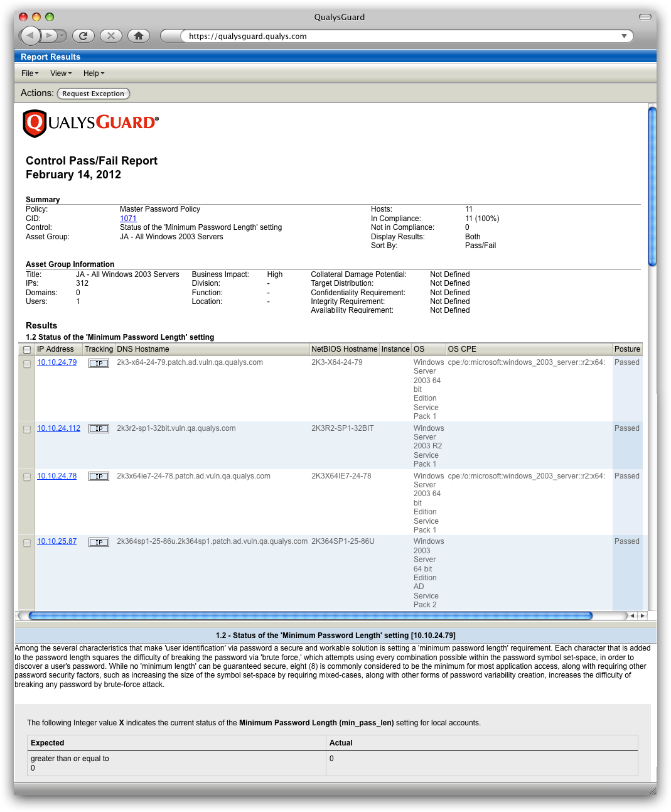The image size is (671, 812).
Task: Click the IP tracking icon for 10.10.24.78
Action: [x=99, y=477]
